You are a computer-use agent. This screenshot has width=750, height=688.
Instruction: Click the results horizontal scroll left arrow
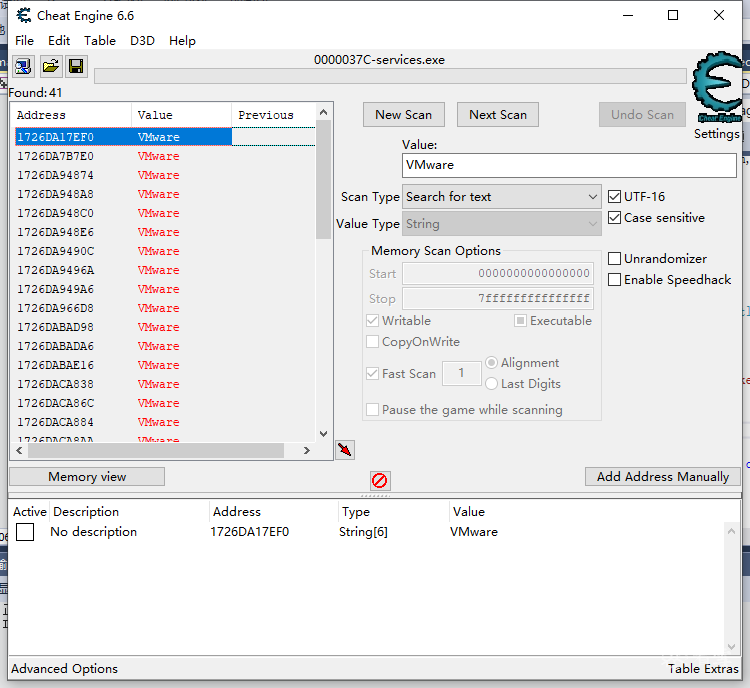pyautogui.click(x=19, y=450)
